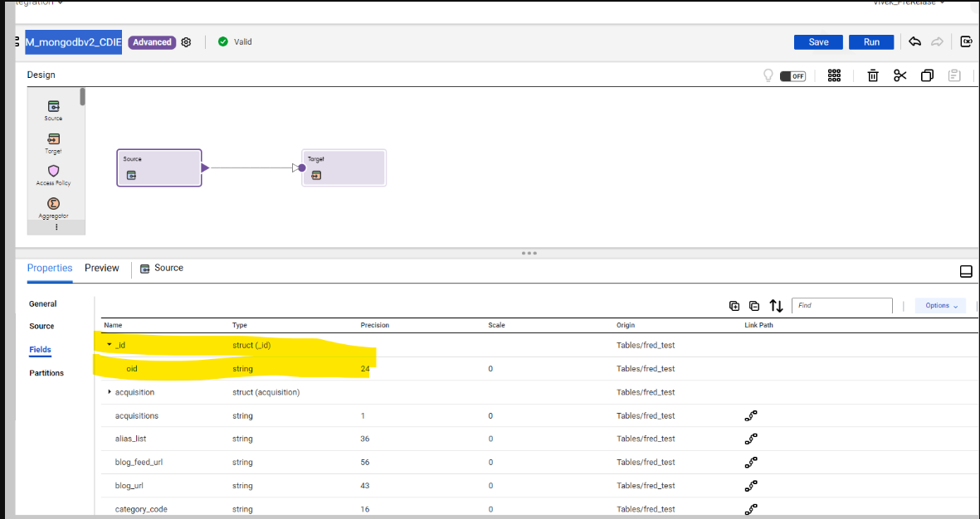980x519 pixels.
Task: Open the Fields properties section
Action: pyautogui.click(x=40, y=350)
